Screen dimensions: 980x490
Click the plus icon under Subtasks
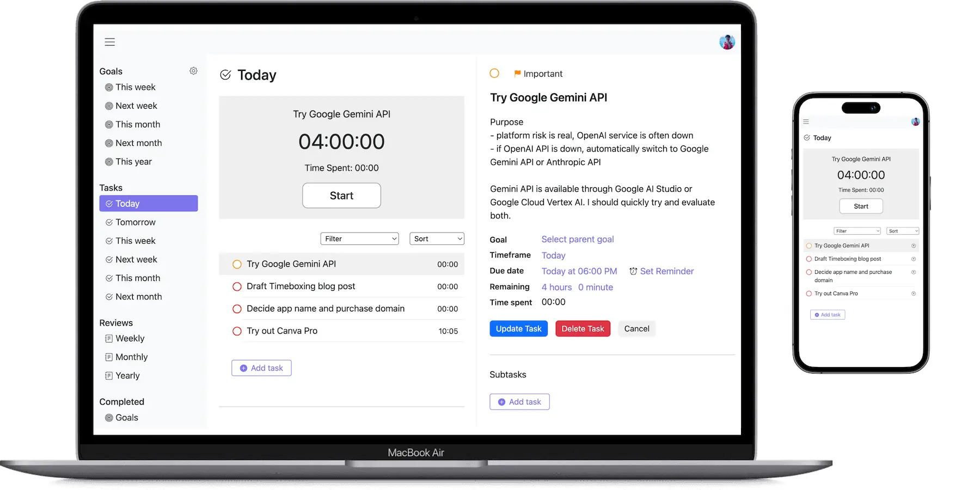coord(501,402)
